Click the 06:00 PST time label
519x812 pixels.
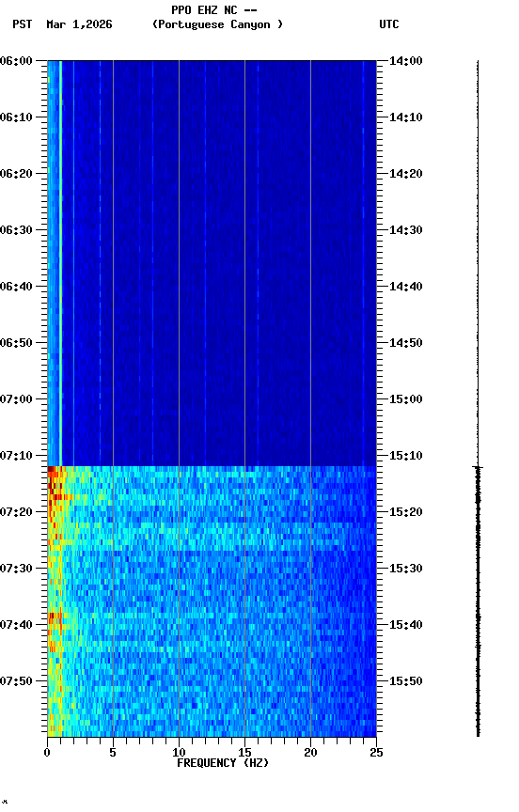[x=16, y=61]
